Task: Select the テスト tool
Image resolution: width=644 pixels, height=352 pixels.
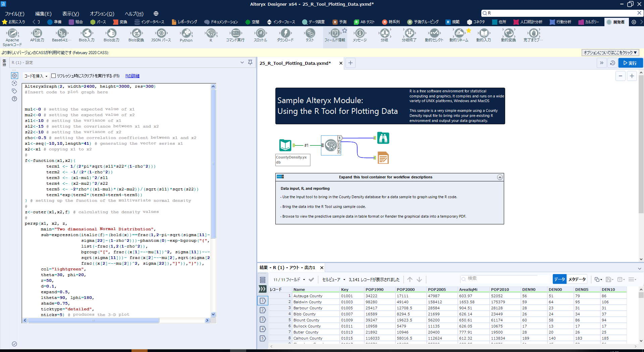Action: [310, 35]
